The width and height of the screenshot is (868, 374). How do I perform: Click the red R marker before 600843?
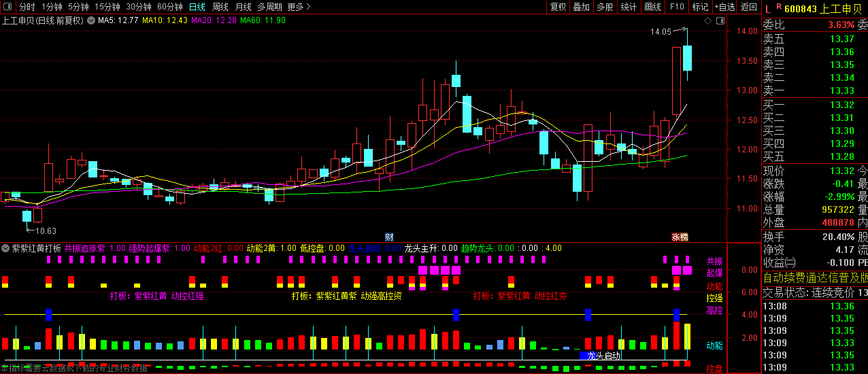[779, 7]
